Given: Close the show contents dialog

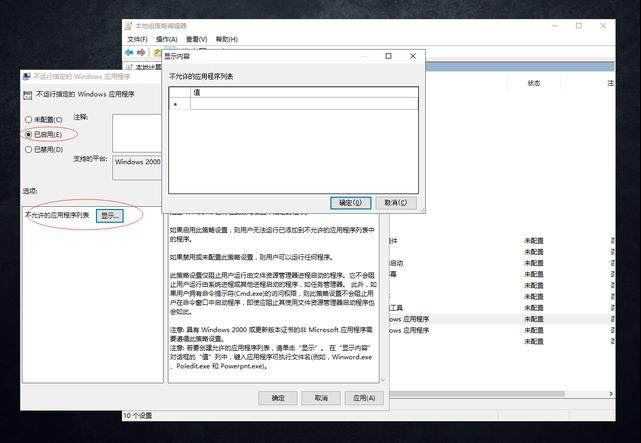Looking at the screenshot, I should 413,56.
